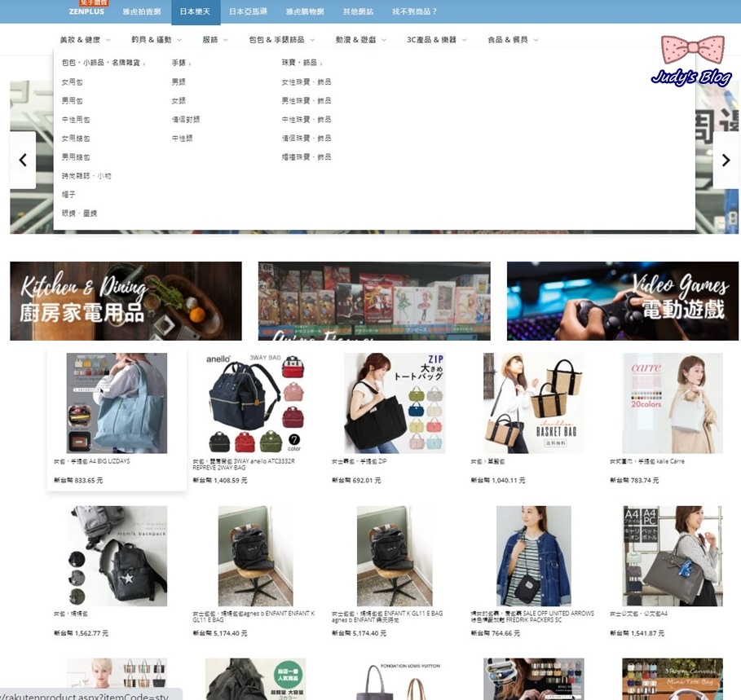Open the A4 business bag priced 1,541.87

coord(673,556)
